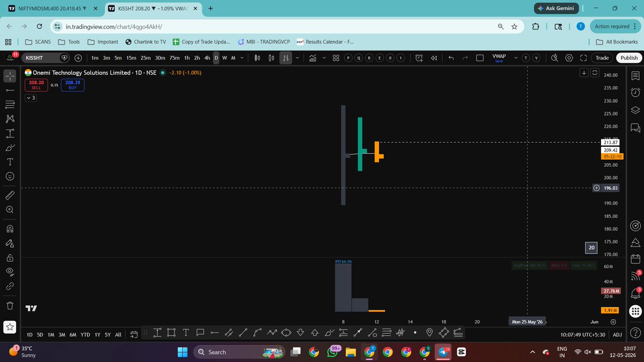Select the 3M date range
The height and width of the screenshot is (362, 644).
[61, 335]
